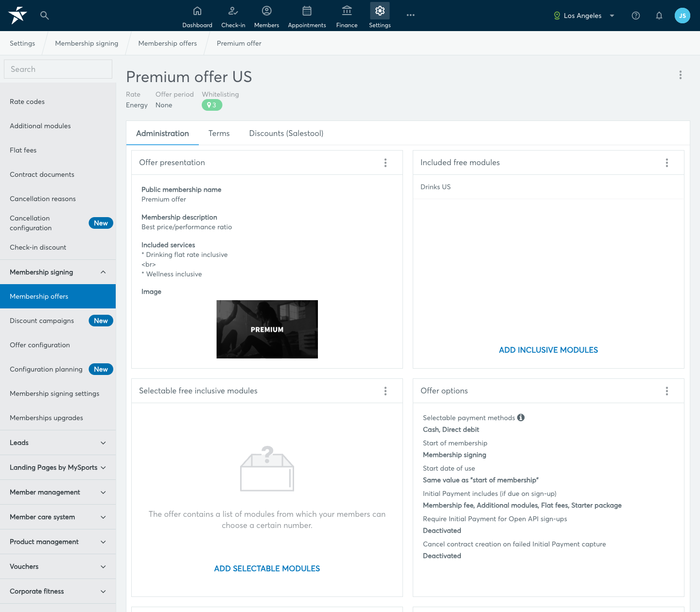Click the star logo home icon
The height and width of the screenshot is (612, 700).
[17, 15]
